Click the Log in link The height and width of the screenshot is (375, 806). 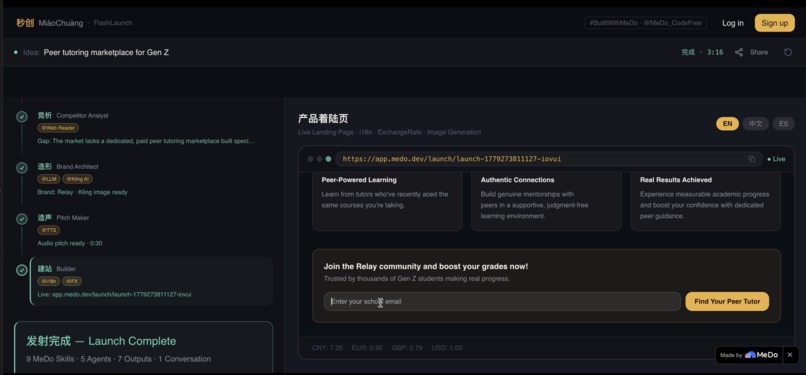click(732, 23)
